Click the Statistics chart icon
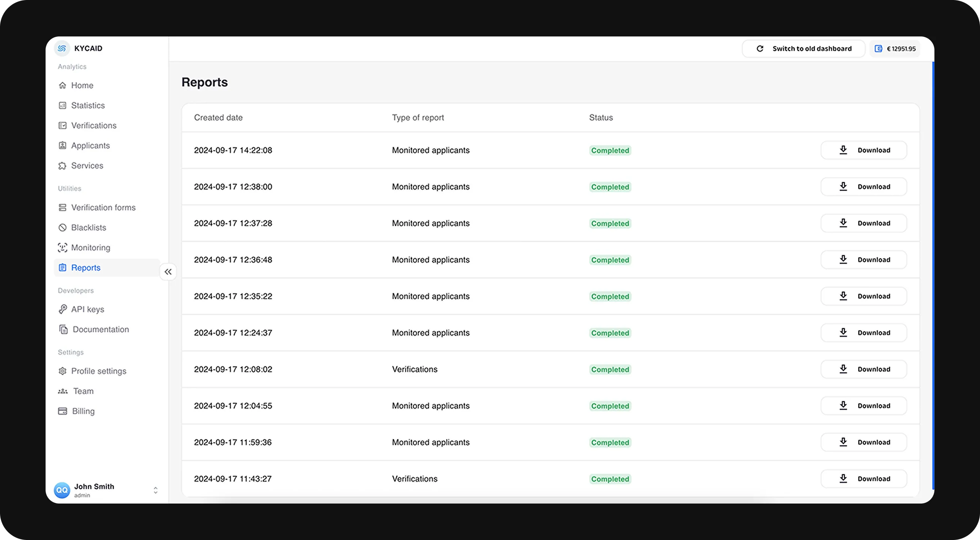This screenshot has width=980, height=540. (x=62, y=105)
